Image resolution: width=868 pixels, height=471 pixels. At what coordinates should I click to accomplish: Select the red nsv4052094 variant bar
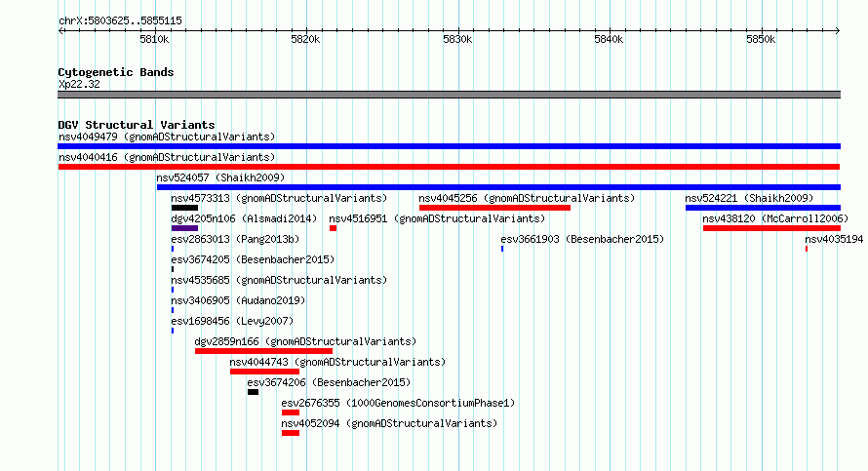(x=291, y=433)
